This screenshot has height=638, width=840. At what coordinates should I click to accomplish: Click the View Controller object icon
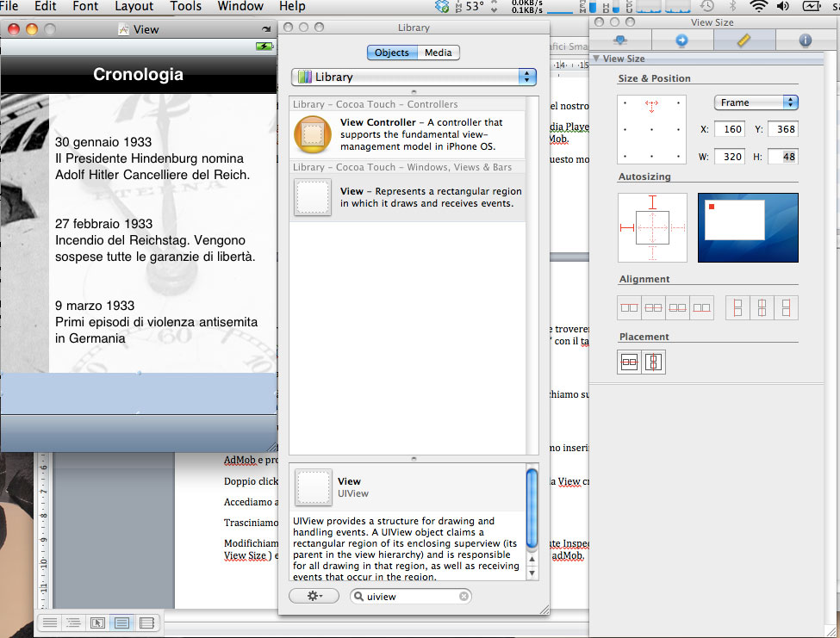[x=312, y=134]
